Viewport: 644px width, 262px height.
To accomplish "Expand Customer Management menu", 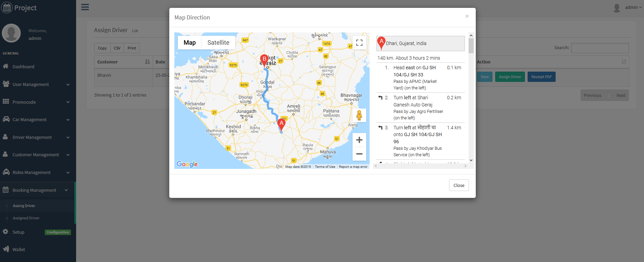I will tap(38, 155).
